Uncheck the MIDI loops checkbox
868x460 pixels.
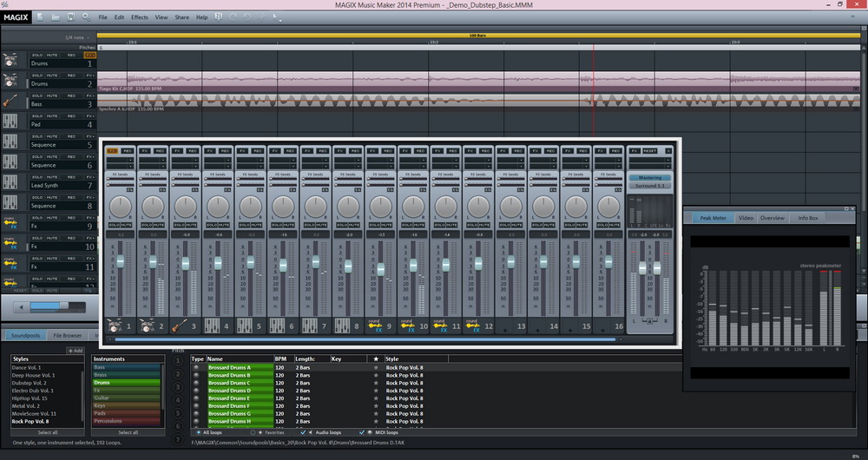[x=362, y=432]
